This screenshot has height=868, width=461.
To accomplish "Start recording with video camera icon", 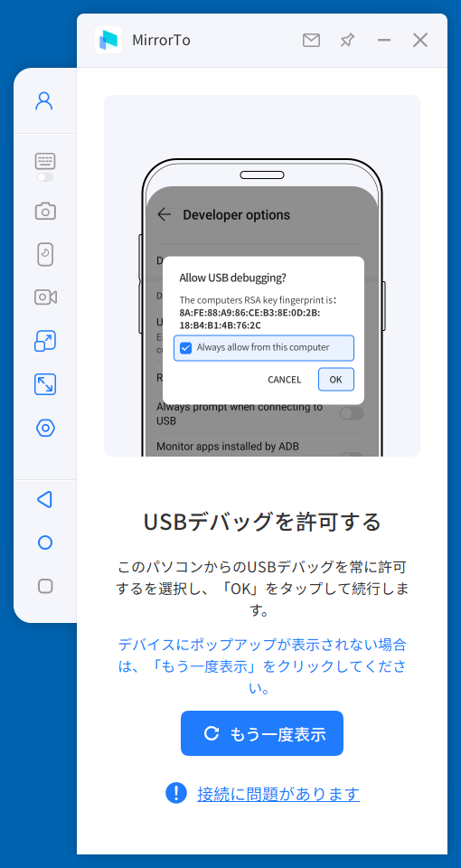I will click(x=45, y=297).
